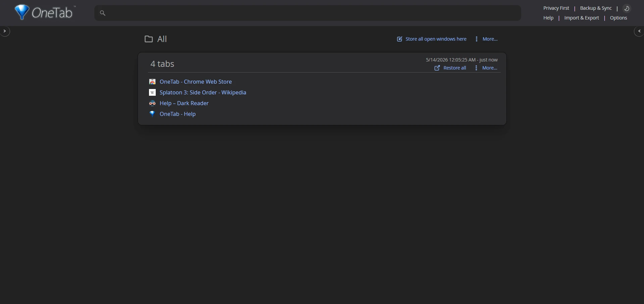Click the store windows pencil icon
This screenshot has width=644, height=304.
click(x=399, y=39)
